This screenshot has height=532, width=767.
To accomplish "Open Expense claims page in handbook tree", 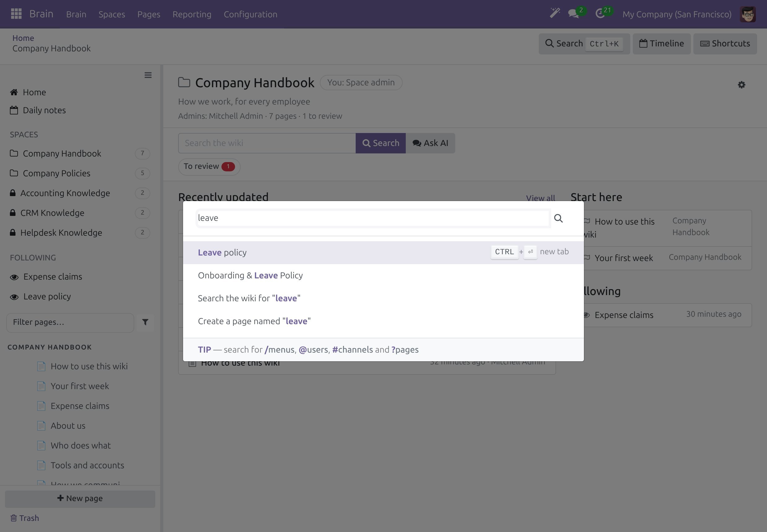I will pos(80,406).
